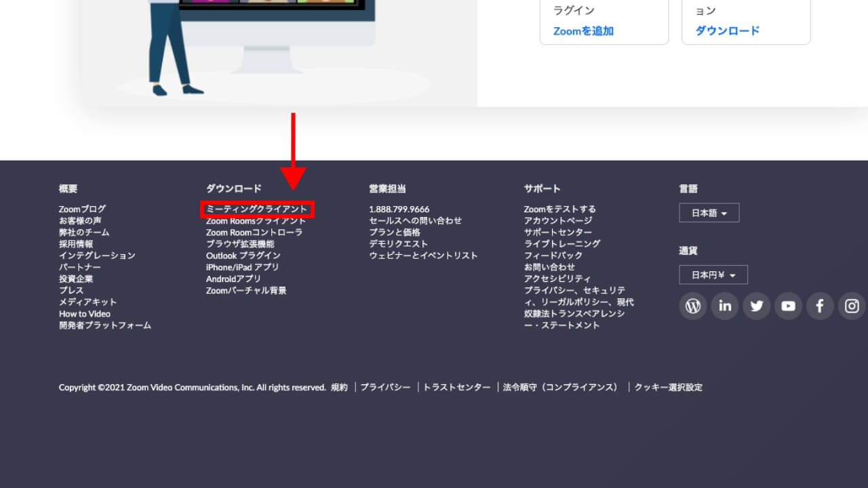This screenshot has height=488, width=868.
Task: Click the Zoomを追加 link
Action: [x=583, y=30]
